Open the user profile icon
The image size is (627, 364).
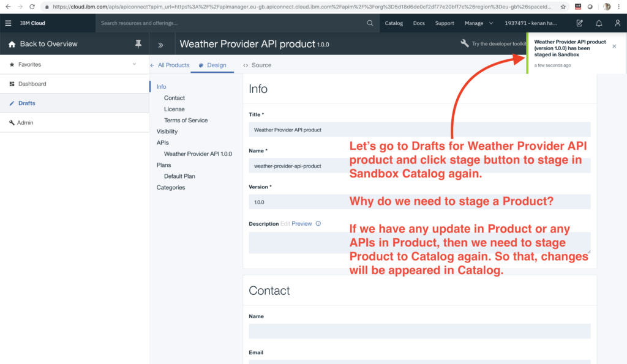tap(617, 23)
